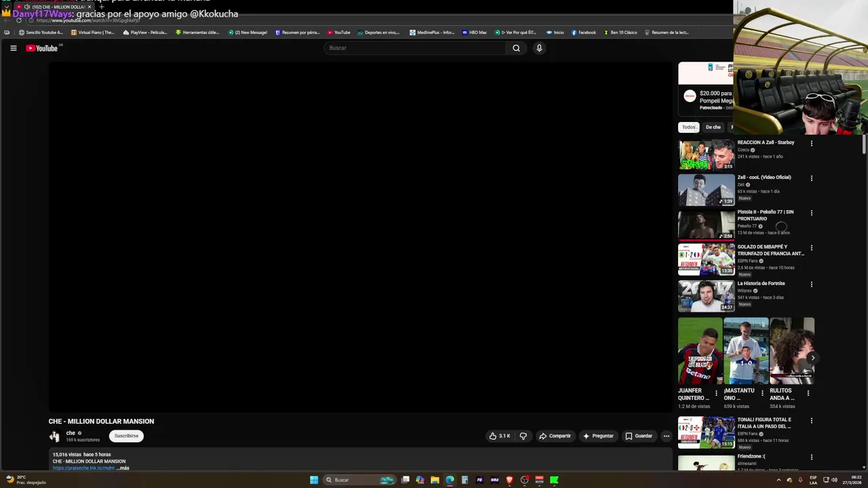Click the Windows Start button
This screenshot has height=488, width=868.
click(x=314, y=480)
